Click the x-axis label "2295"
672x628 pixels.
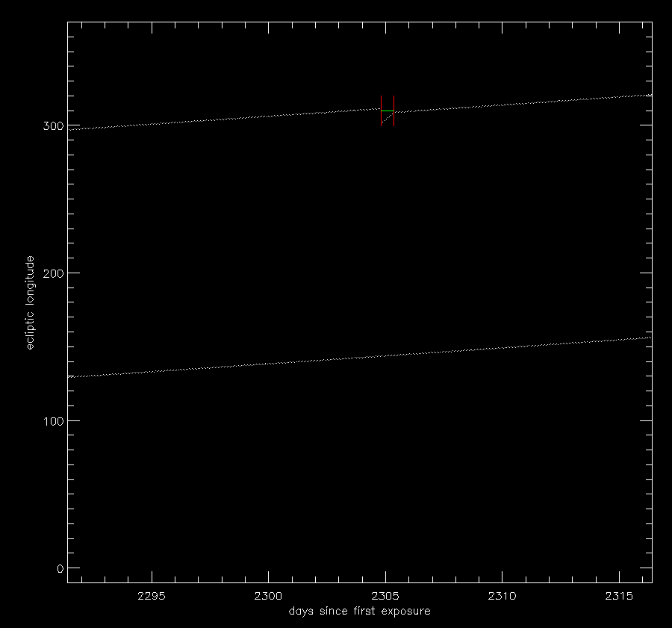152,596
